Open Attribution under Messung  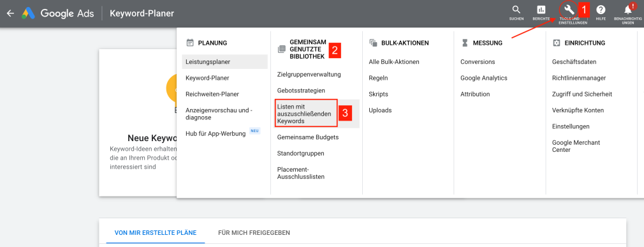475,94
